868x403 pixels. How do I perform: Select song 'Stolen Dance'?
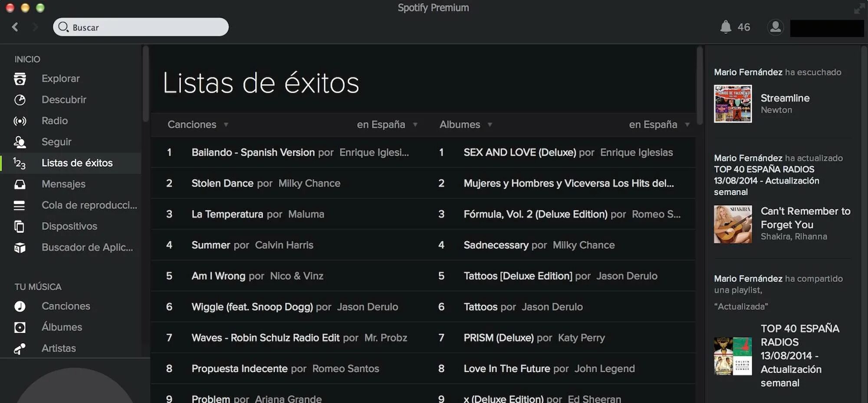pos(222,183)
